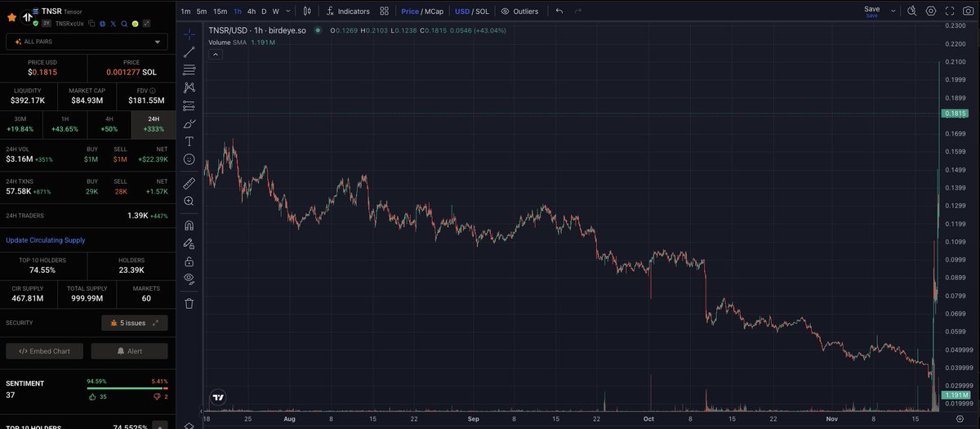Copy the TNSRxcUx token address
This screenshot has height=429, width=980.
(91, 24)
